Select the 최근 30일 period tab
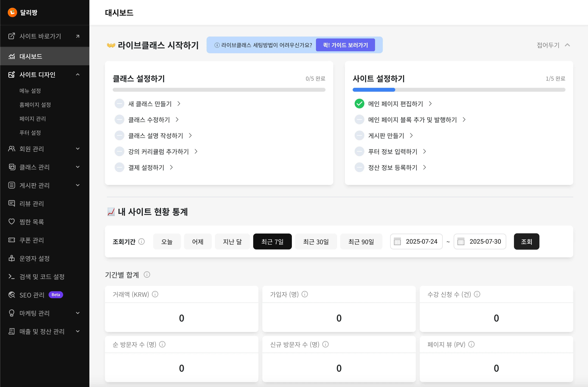The width and height of the screenshot is (588, 387). tap(316, 241)
